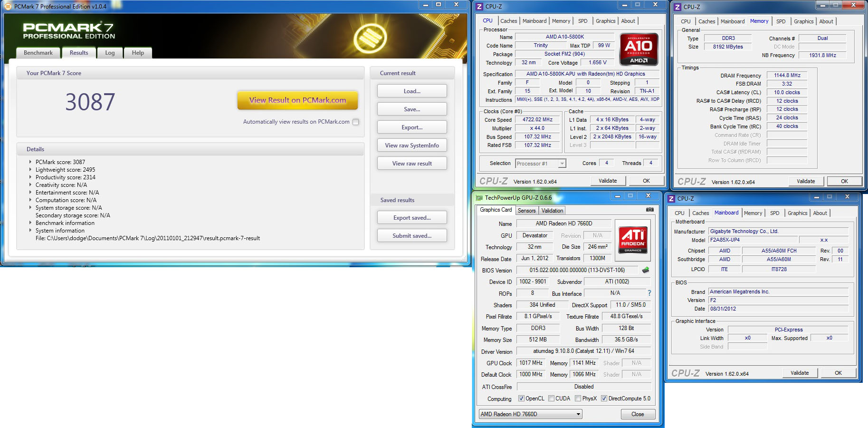Click the Secondary storage score: N/A row
Image resolution: width=868 pixels, height=428 pixels.
tap(73, 215)
